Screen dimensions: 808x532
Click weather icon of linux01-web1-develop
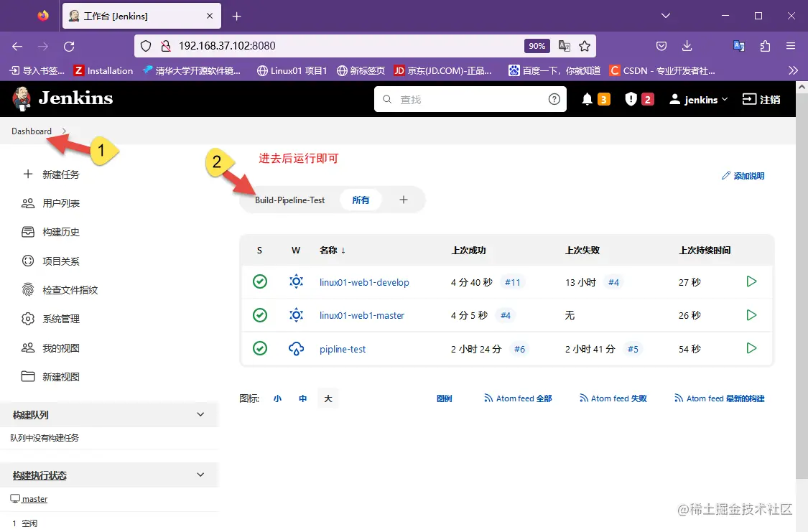click(x=296, y=281)
